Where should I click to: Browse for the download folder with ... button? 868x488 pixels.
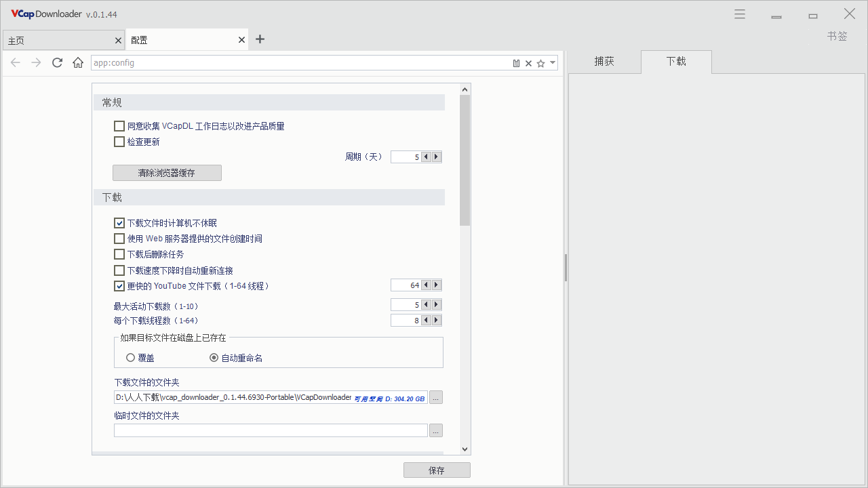[x=435, y=397]
